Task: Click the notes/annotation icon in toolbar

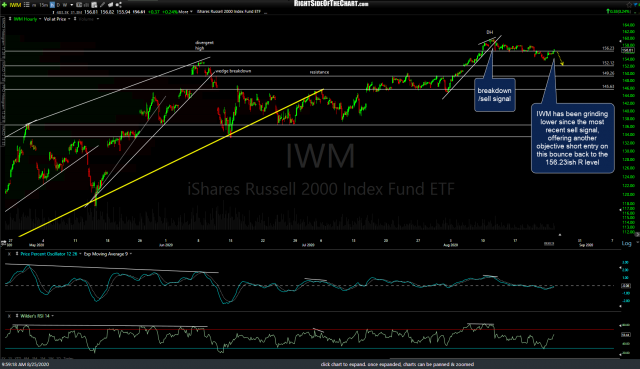Action: pyautogui.click(x=110, y=5)
